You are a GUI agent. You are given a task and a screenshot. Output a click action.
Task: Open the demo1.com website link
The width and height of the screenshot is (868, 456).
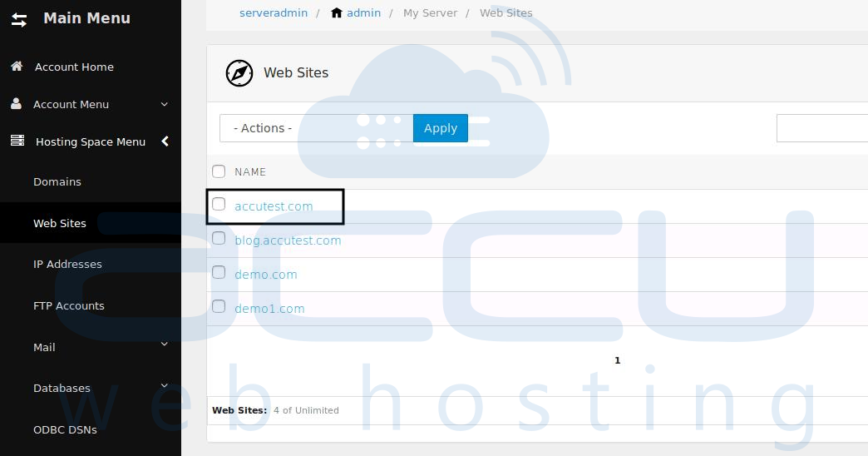[269, 309]
